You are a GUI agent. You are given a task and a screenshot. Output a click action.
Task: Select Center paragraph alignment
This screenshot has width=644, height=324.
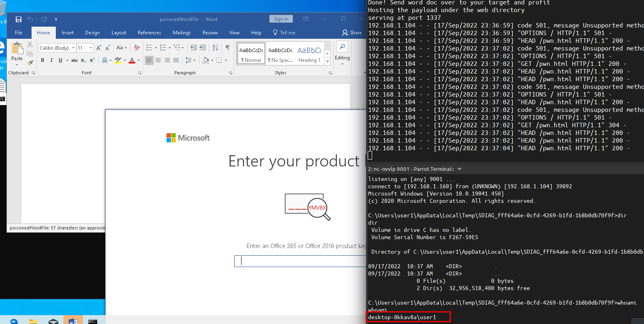click(x=158, y=60)
